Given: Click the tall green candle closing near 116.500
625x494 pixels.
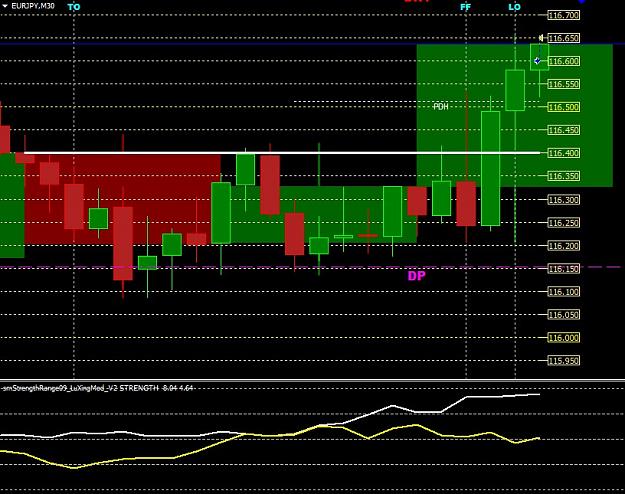Looking at the screenshot, I should tap(490, 168).
